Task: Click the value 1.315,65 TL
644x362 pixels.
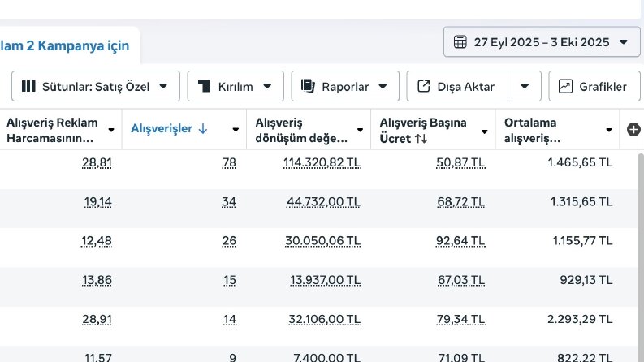Action: pyautogui.click(x=581, y=202)
